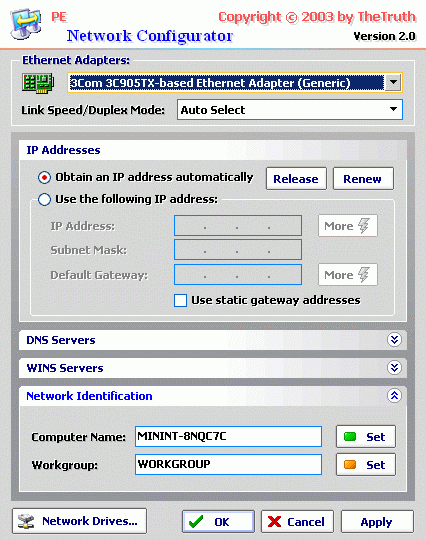The height and width of the screenshot is (540, 426).
Task: Collapse the Network Identification section
Action: [394, 396]
